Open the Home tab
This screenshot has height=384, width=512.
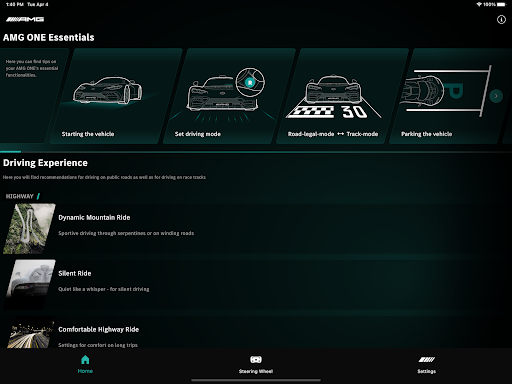[x=85, y=364]
